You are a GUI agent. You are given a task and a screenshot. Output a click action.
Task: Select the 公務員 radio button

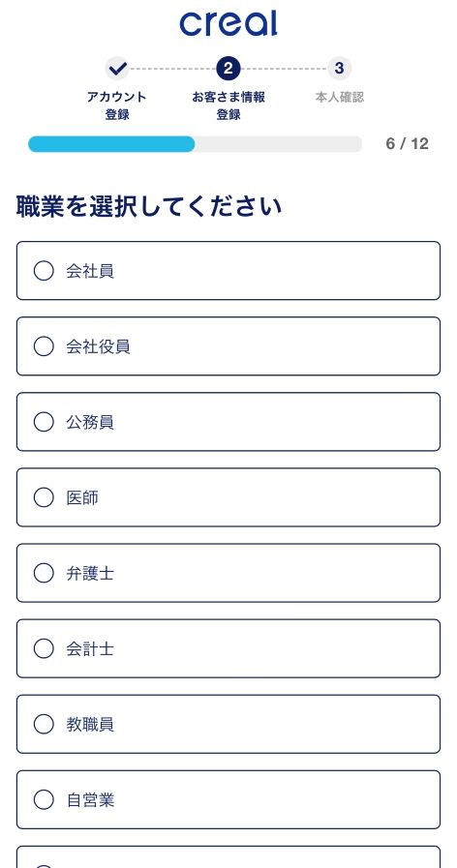(44, 422)
